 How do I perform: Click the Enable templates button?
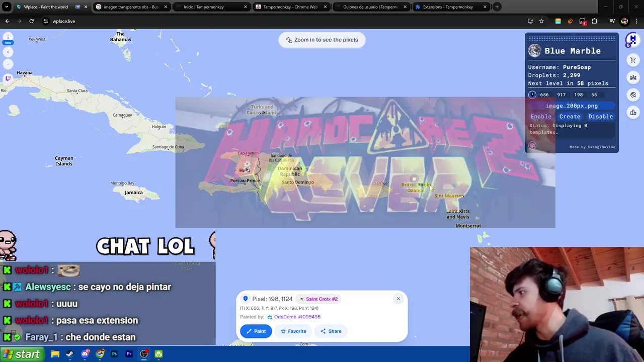click(x=541, y=116)
